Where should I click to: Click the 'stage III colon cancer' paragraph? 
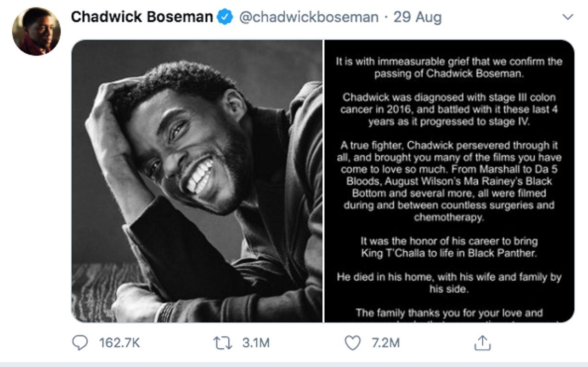pos(449,110)
